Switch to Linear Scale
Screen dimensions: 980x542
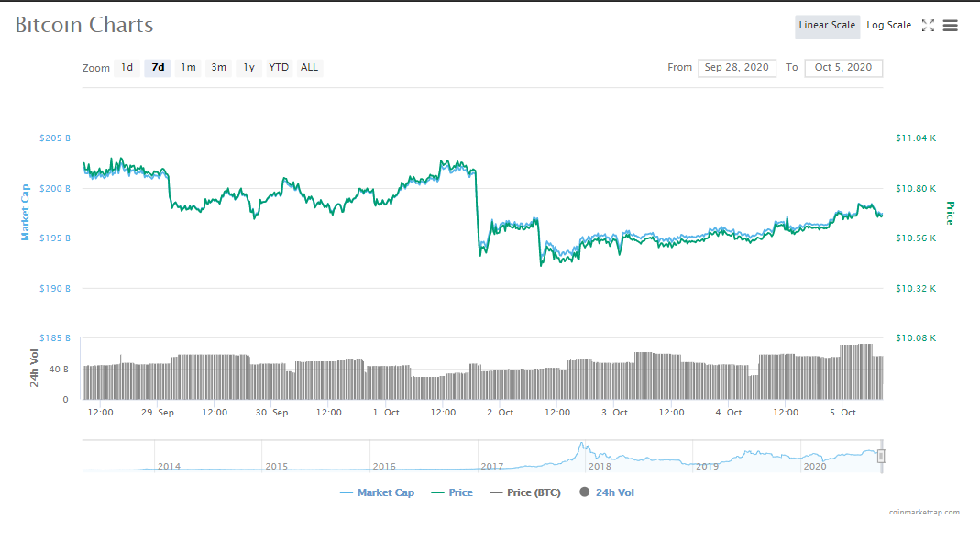(827, 26)
